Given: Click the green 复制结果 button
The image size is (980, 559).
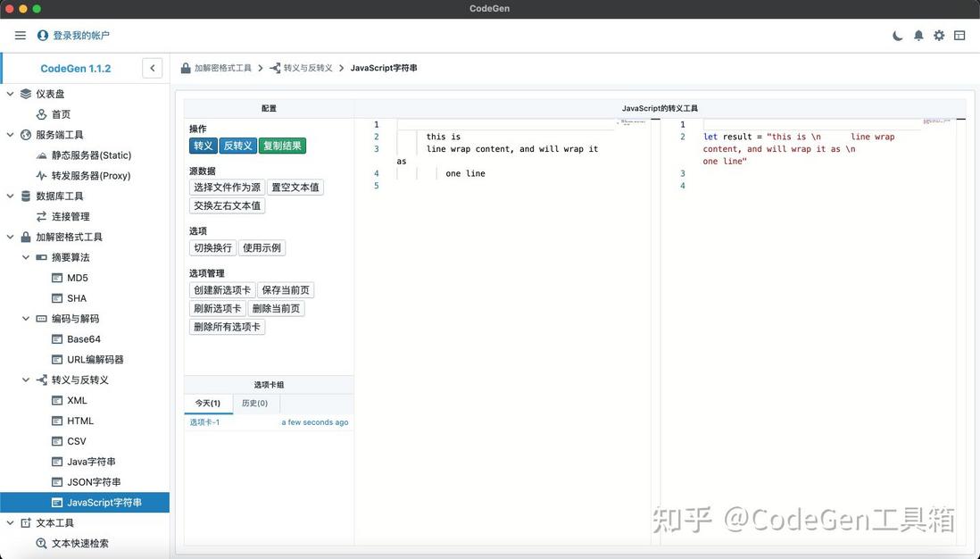Looking at the screenshot, I should 283,146.
